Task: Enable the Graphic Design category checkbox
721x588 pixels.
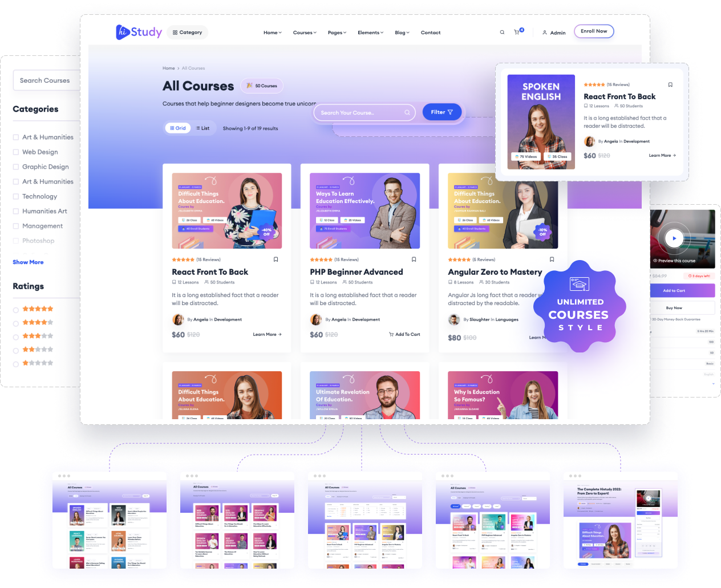Action: [x=16, y=167]
